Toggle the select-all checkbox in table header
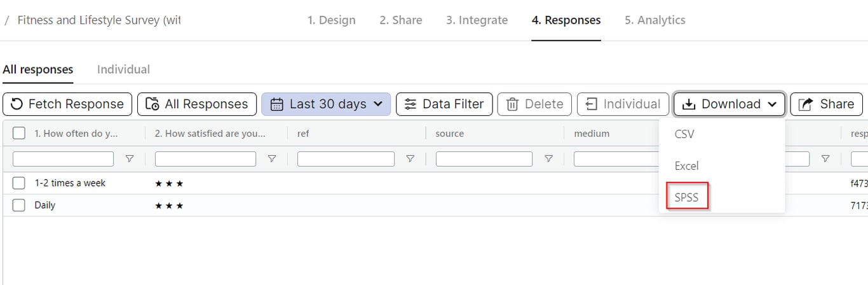Viewport: 868px width, 285px height. tap(19, 134)
